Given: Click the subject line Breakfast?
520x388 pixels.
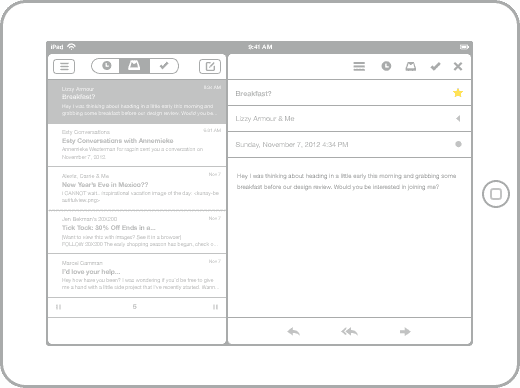Looking at the screenshot, I should [253, 94].
